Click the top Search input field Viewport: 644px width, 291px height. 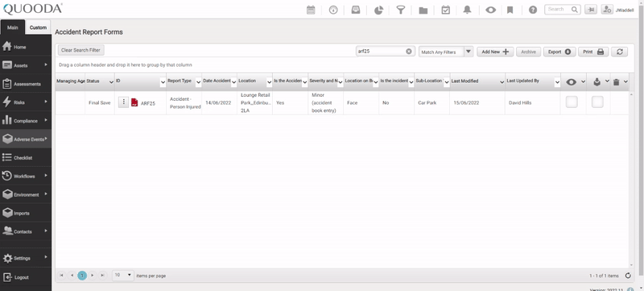click(x=558, y=10)
